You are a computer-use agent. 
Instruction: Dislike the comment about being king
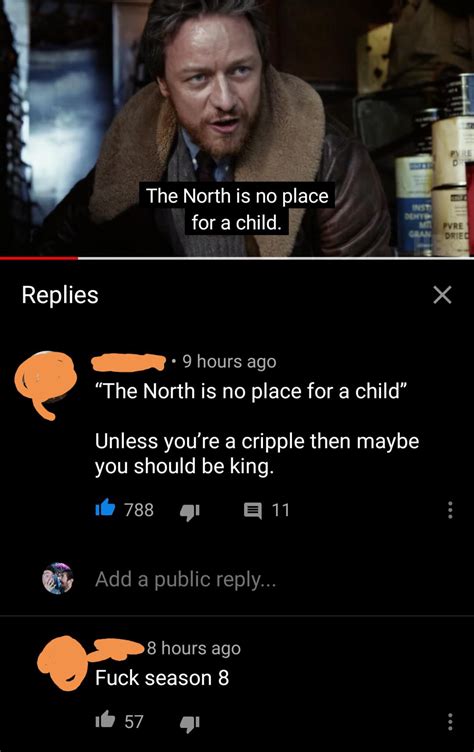[190, 511]
